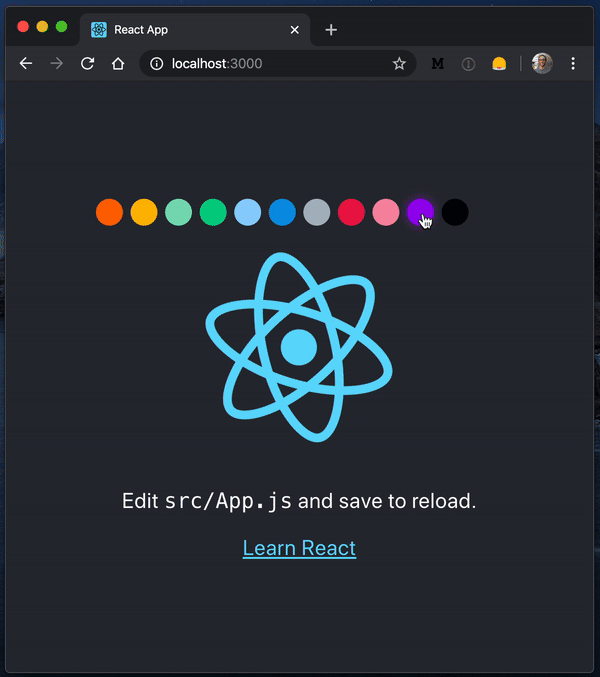Open the Chrome three-dot menu

click(573, 63)
